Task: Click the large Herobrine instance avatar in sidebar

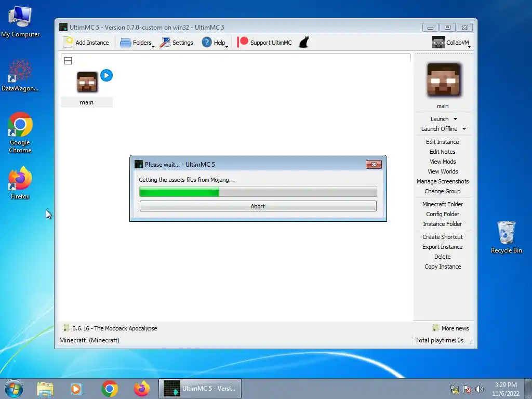Action: (x=443, y=80)
